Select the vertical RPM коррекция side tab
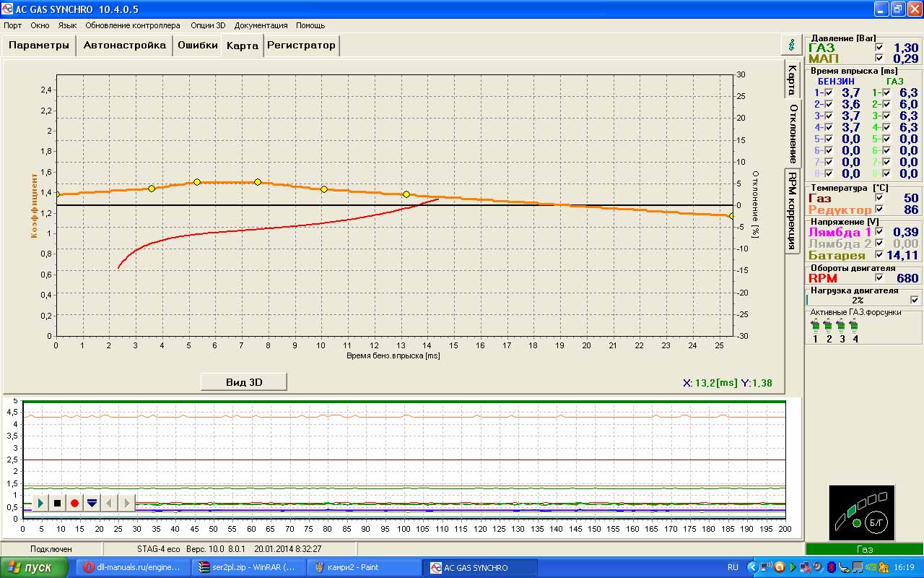Screen dimensions: 924x578 click(792, 211)
